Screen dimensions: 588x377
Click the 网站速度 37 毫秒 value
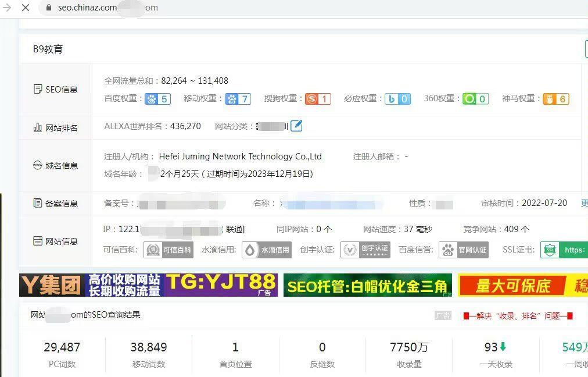(418, 229)
